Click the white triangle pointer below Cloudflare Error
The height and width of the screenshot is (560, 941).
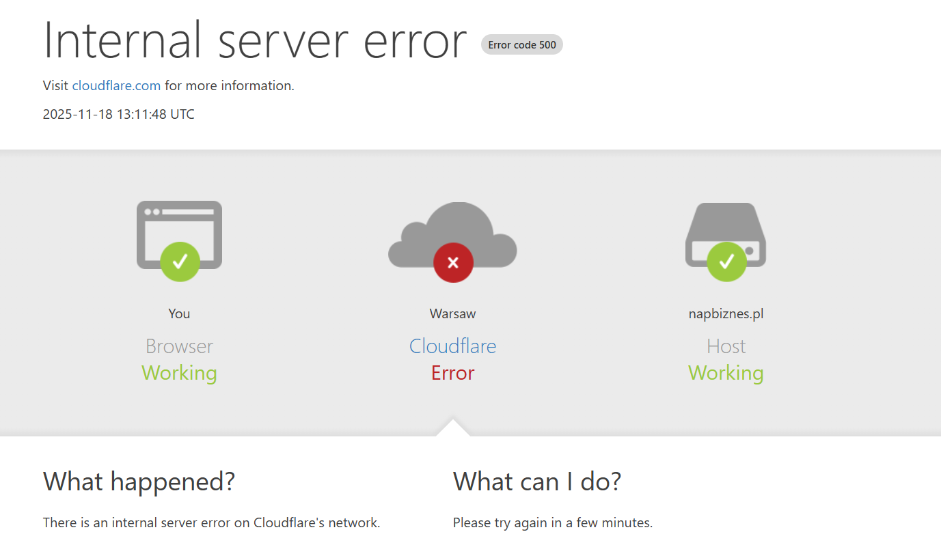point(452,429)
